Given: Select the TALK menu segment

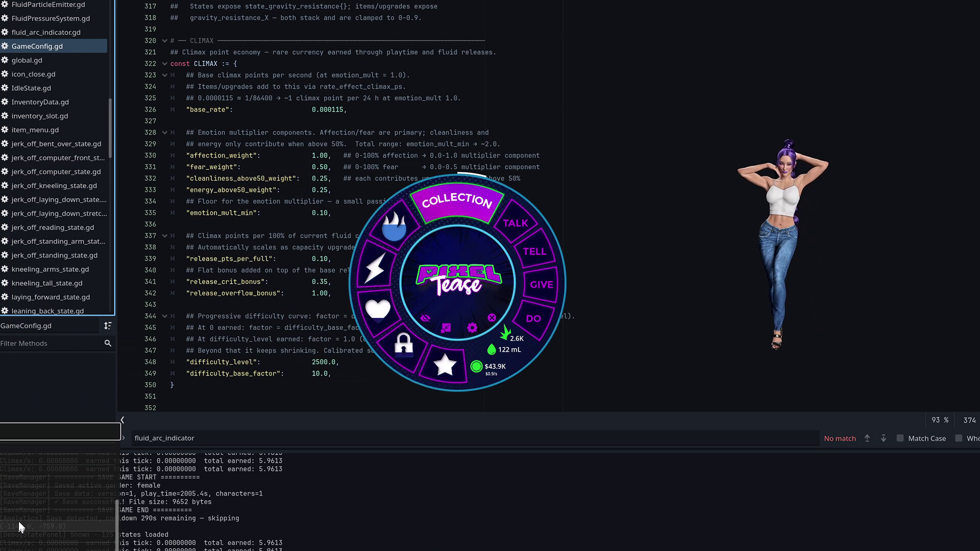Looking at the screenshot, I should pyautogui.click(x=516, y=223).
